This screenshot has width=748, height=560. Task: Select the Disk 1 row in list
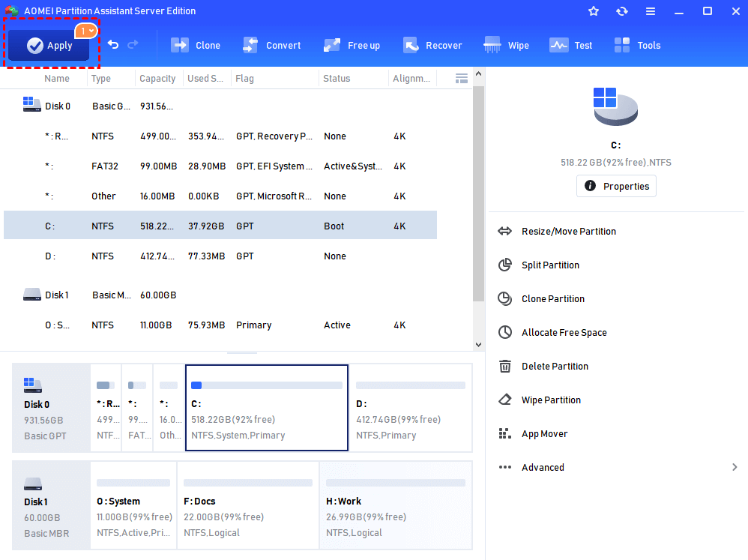220,295
